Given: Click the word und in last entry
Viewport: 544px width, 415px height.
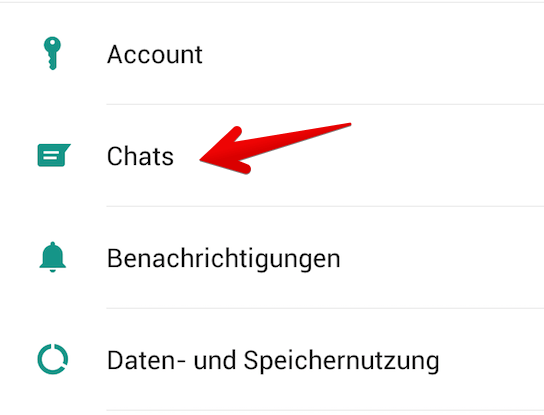Looking at the screenshot, I should tap(215, 360).
